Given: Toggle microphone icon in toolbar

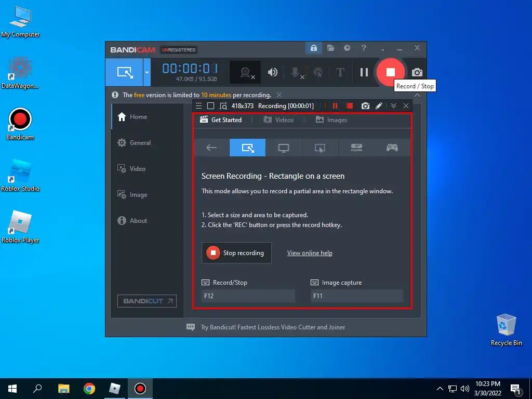Looking at the screenshot, I should point(296,73).
